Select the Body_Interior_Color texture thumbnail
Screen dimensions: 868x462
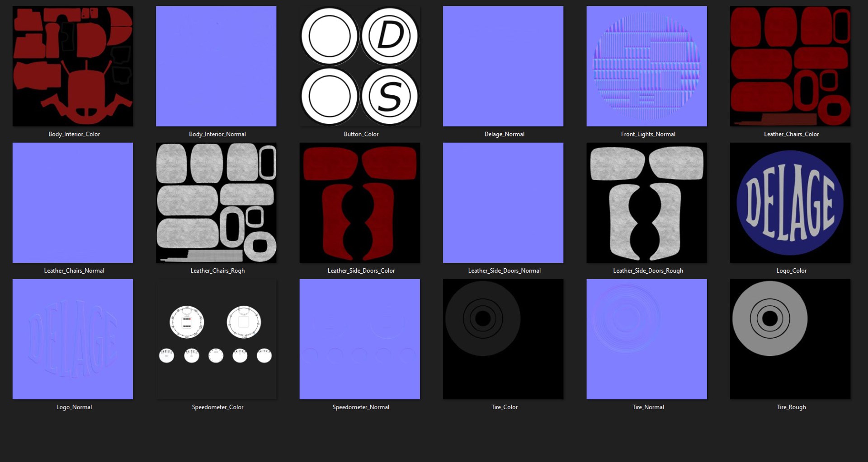click(x=73, y=66)
